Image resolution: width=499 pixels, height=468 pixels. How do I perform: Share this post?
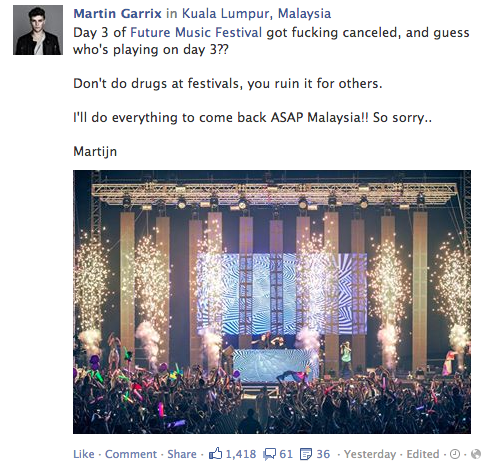[182, 454]
